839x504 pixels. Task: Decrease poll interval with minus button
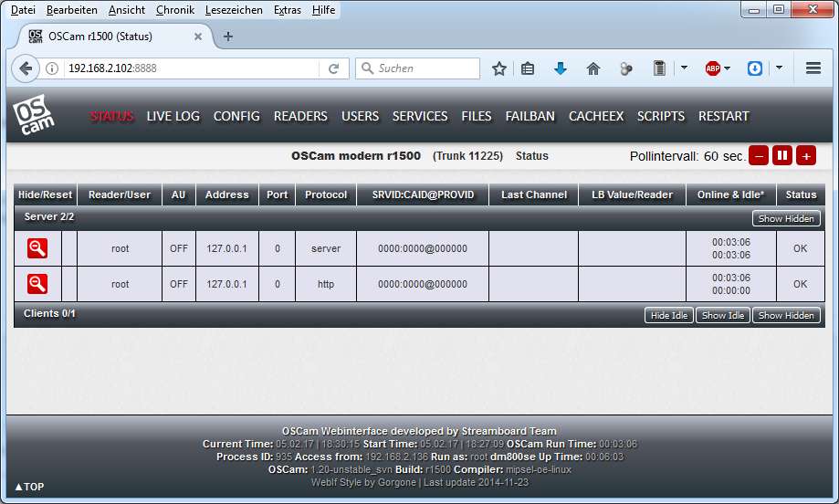[759, 156]
